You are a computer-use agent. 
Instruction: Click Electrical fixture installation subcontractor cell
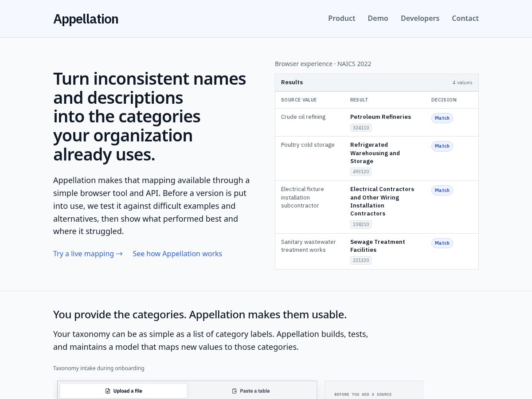(302, 197)
